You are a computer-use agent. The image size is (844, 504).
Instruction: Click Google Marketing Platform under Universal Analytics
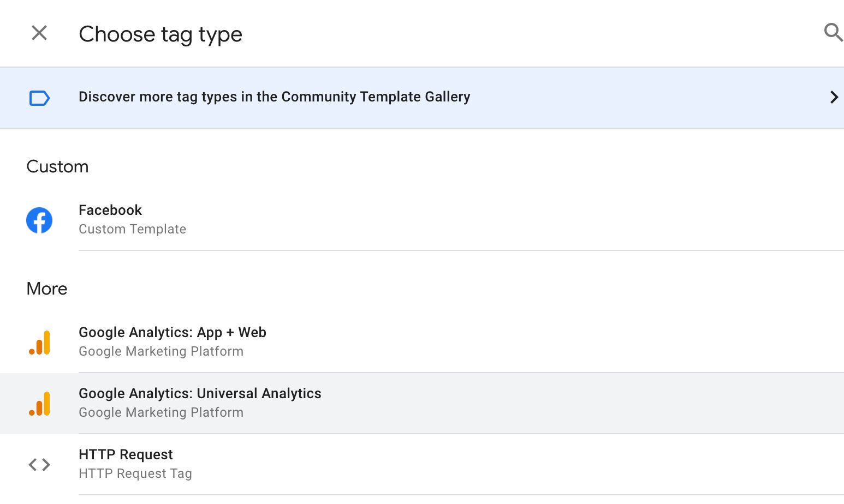(161, 412)
